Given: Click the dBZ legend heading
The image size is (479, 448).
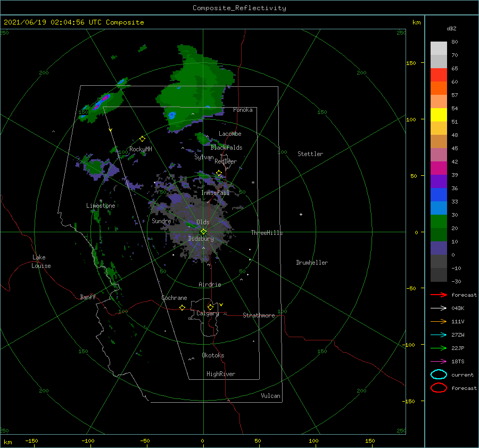Looking at the screenshot, I should 451,28.
